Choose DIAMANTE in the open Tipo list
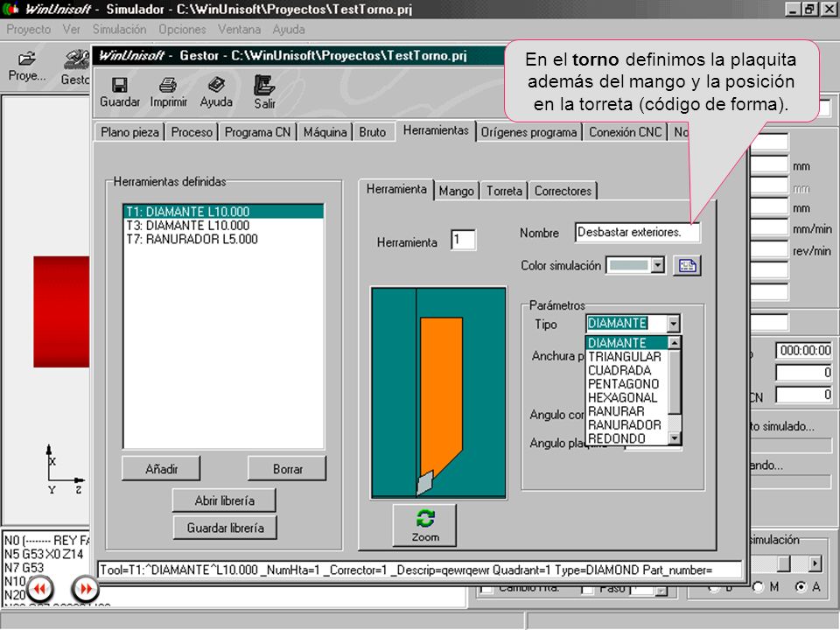Viewport: 840px width, 630px height. tap(626, 343)
